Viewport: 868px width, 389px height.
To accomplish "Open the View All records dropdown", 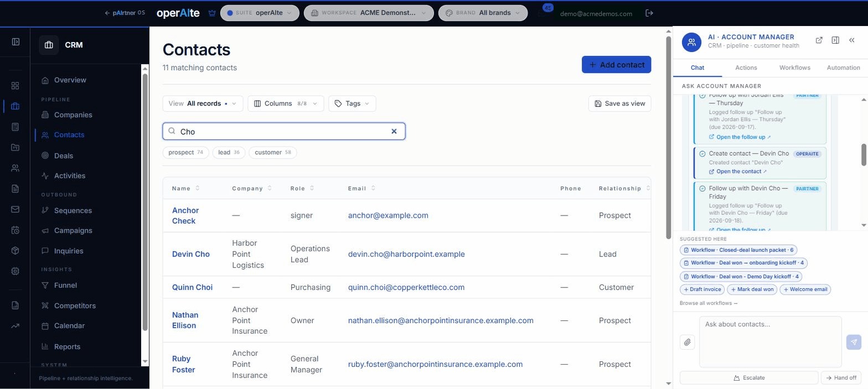I will pyautogui.click(x=203, y=104).
